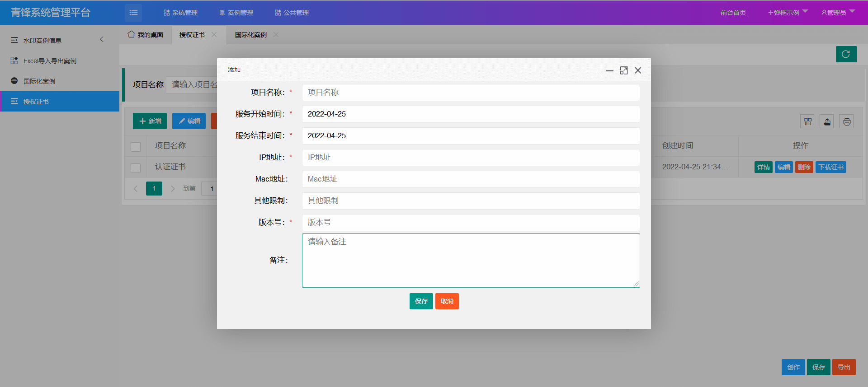Maximize the 添加 dialog
Screen dimensions: 868x387
click(624, 70)
